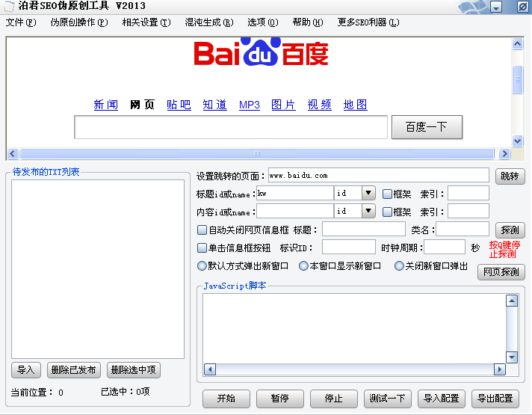Open the 伪原创操作 menu

pyautogui.click(x=79, y=22)
